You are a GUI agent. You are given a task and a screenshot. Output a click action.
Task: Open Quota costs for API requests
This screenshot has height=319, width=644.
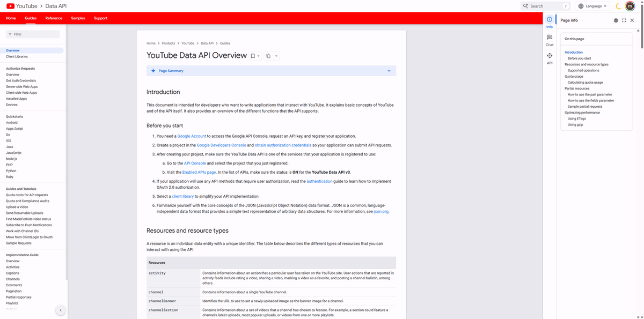coord(27,195)
